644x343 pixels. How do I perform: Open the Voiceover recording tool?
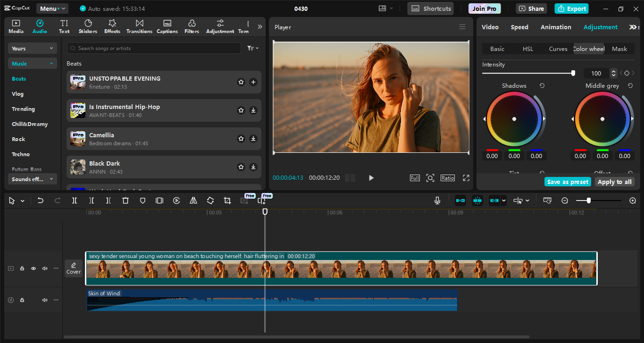[x=437, y=200]
